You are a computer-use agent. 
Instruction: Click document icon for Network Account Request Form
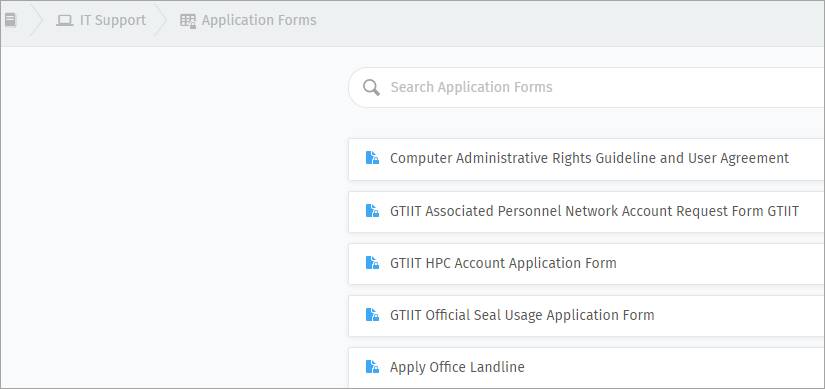[x=372, y=211]
